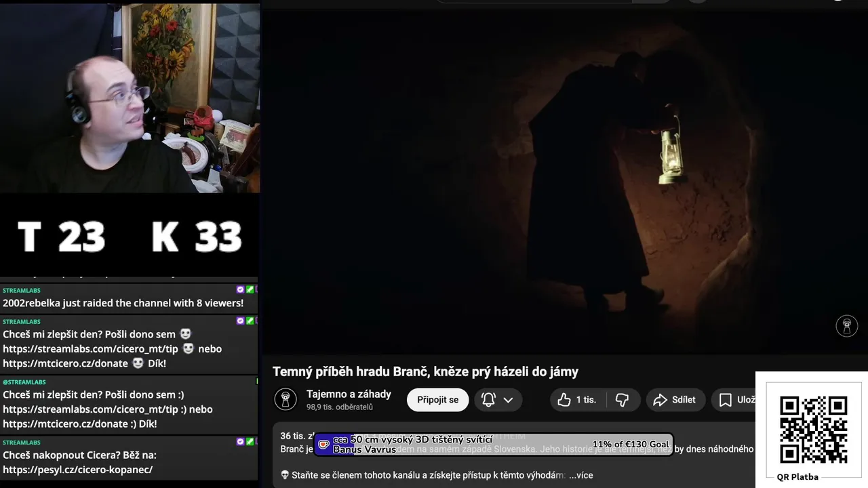
Task: Click the QR Platba code image
Action: 813,430
